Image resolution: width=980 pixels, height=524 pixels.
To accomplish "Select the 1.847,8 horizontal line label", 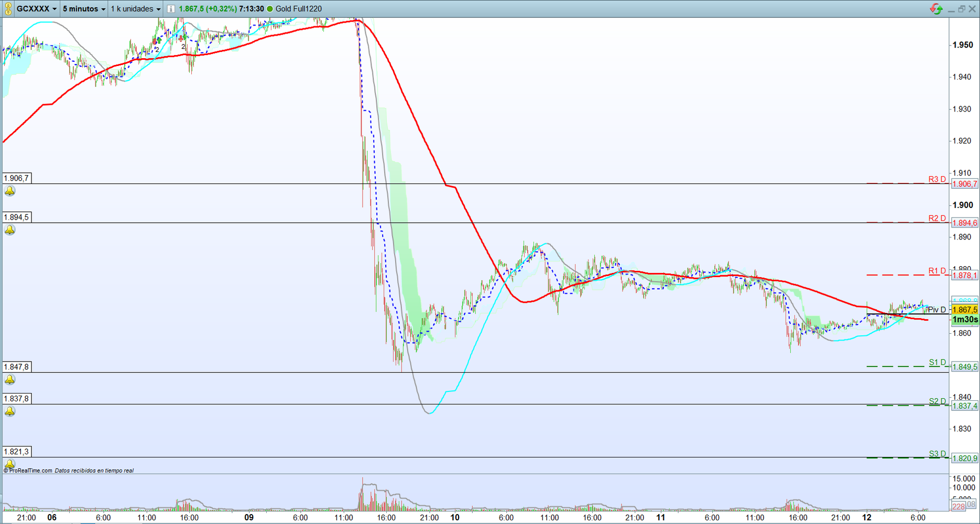I will pos(17,367).
